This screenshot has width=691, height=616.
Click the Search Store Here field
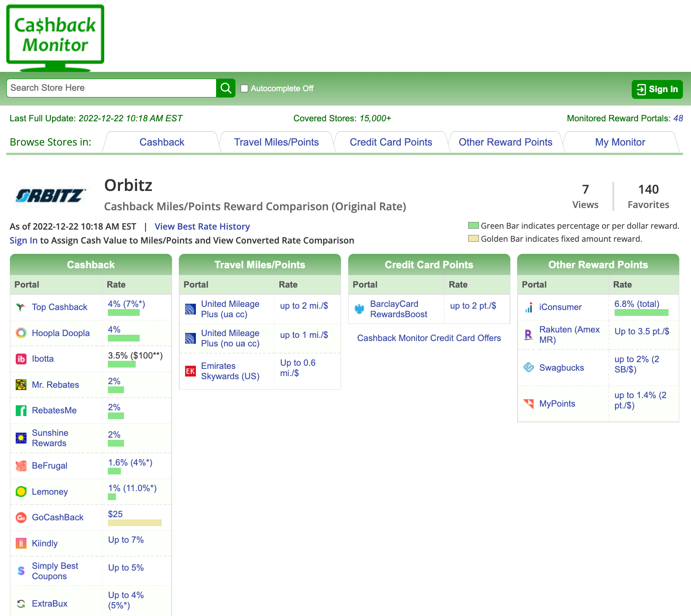[x=111, y=88]
